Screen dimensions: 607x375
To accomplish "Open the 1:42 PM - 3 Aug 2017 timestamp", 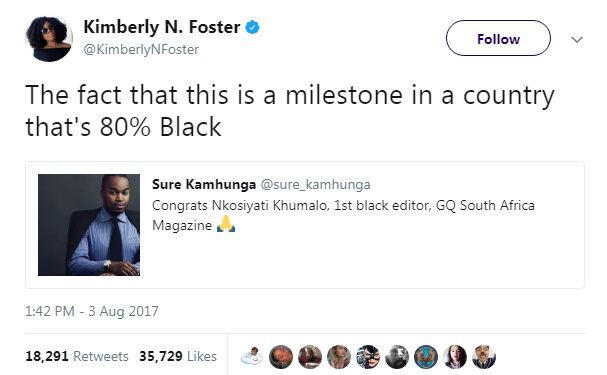I will [92, 311].
